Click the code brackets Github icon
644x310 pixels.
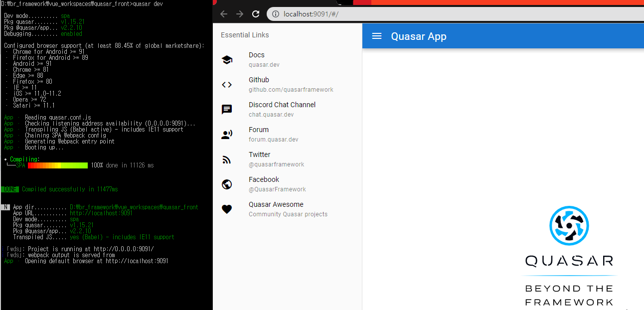[227, 85]
